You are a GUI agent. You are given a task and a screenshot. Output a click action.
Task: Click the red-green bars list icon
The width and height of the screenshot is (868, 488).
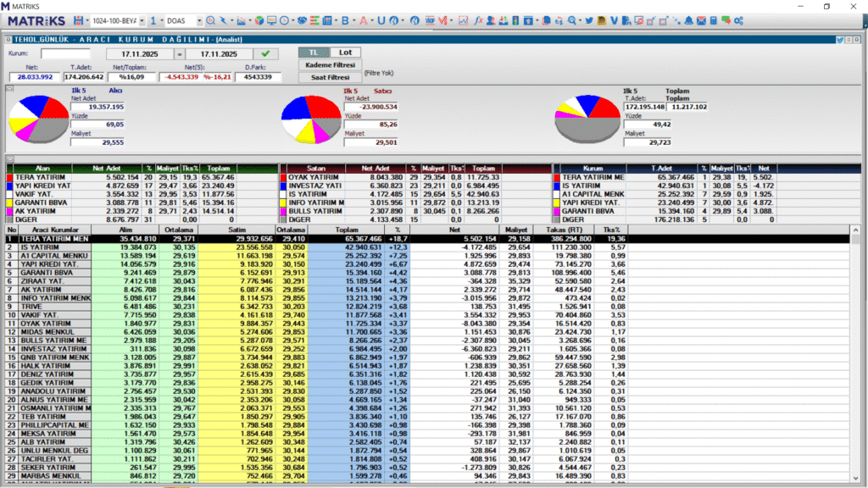314,20
